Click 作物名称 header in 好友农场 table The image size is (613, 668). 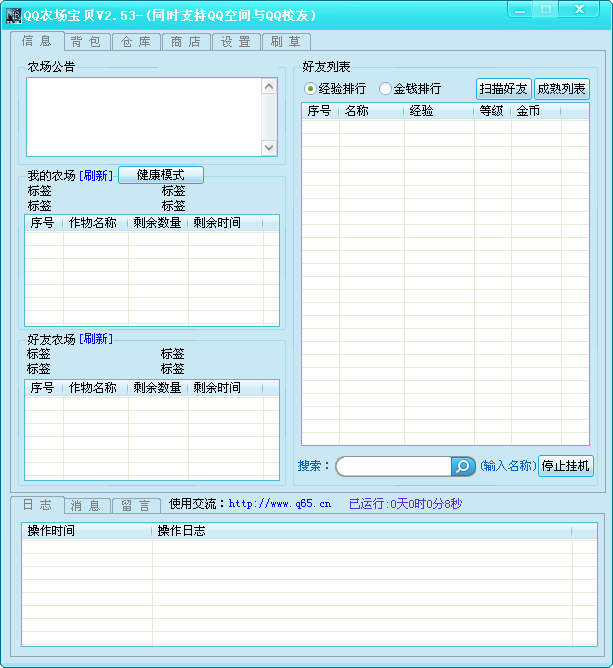[x=96, y=388]
